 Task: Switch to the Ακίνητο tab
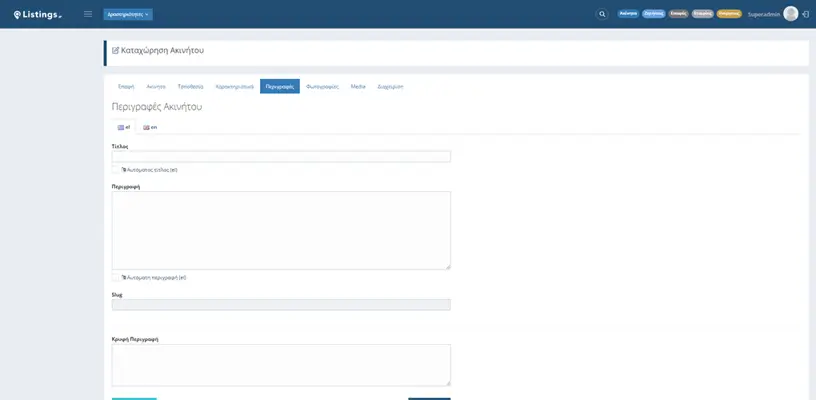[156, 86]
